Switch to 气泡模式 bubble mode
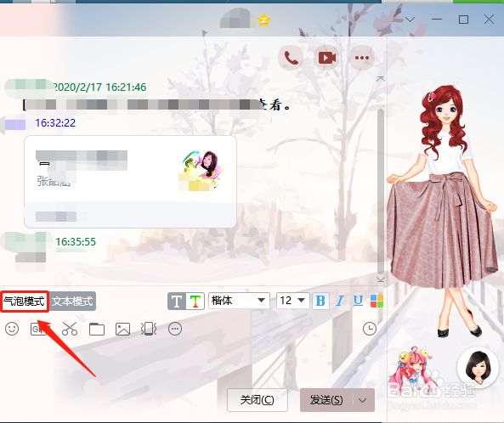 25,302
